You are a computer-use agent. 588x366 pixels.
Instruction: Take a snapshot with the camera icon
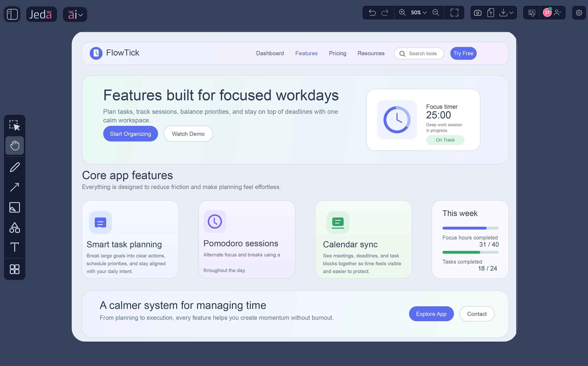[x=478, y=13]
